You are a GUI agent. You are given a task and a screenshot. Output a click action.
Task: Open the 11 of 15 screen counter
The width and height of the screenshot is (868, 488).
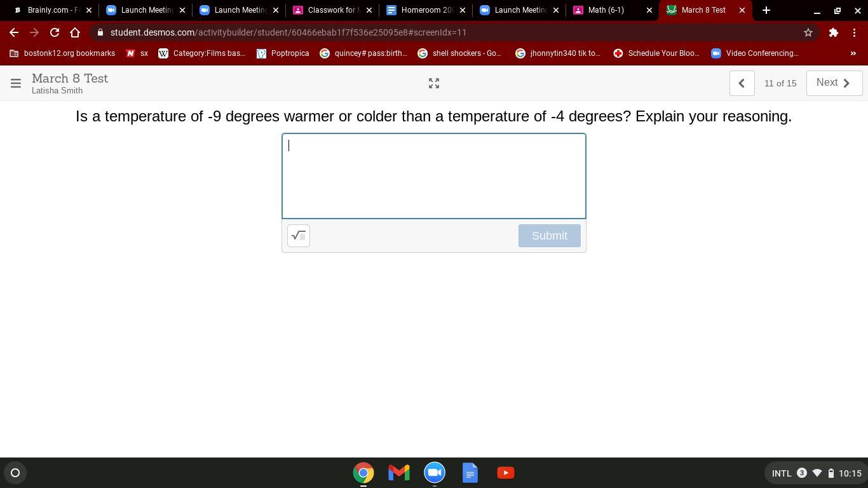[780, 83]
